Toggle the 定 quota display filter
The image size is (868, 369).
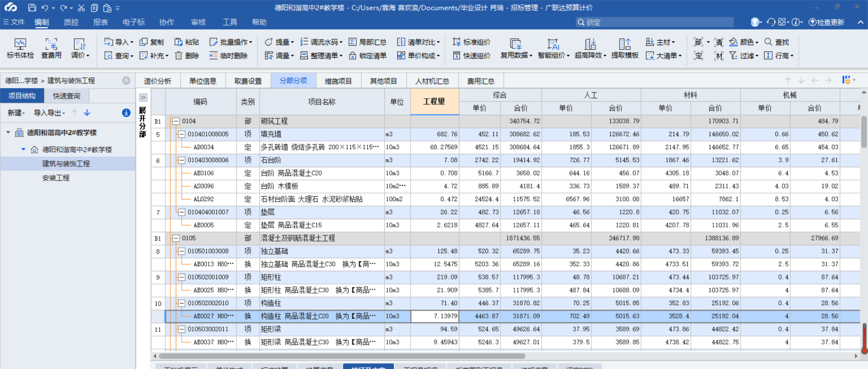(x=698, y=56)
